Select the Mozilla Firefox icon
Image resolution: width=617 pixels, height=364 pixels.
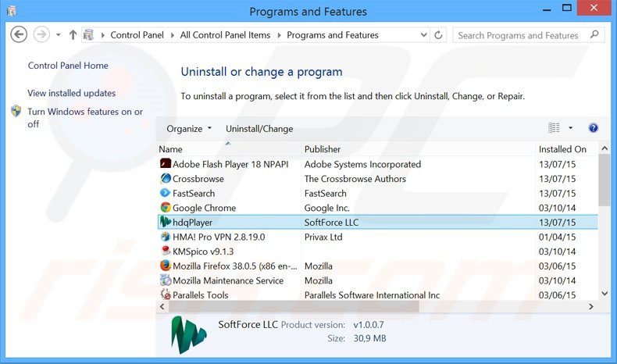click(x=166, y=266)
